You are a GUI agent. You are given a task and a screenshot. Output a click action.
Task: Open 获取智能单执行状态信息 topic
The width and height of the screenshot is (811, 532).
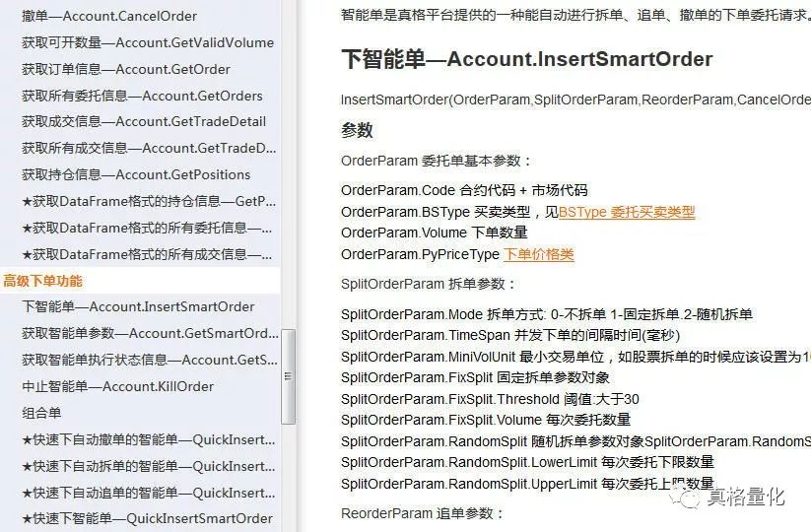click(x=150, y=360)
